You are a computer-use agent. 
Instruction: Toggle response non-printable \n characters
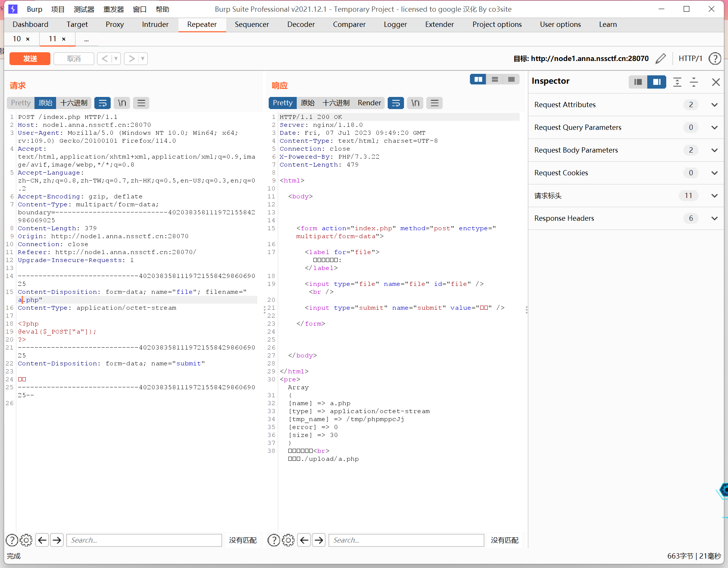click(x=415, y=103)
